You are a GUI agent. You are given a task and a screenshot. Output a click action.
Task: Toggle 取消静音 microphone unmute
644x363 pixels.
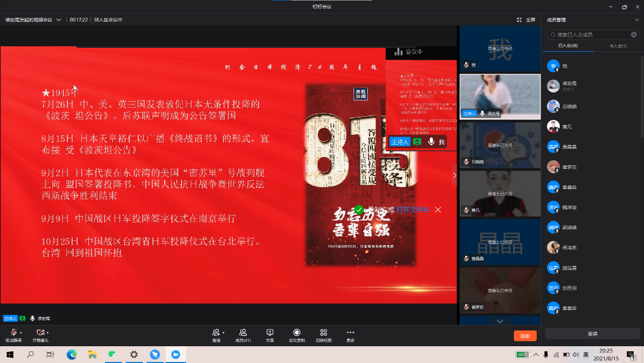coord(13,333)
